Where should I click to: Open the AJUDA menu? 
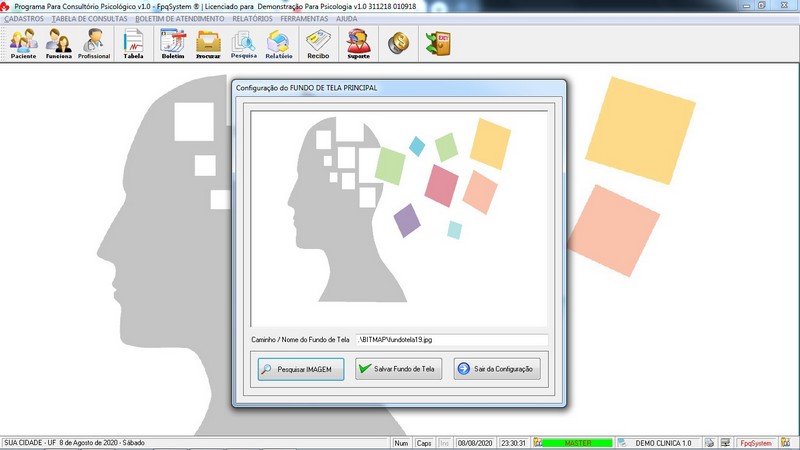click(x=346, y=19)
